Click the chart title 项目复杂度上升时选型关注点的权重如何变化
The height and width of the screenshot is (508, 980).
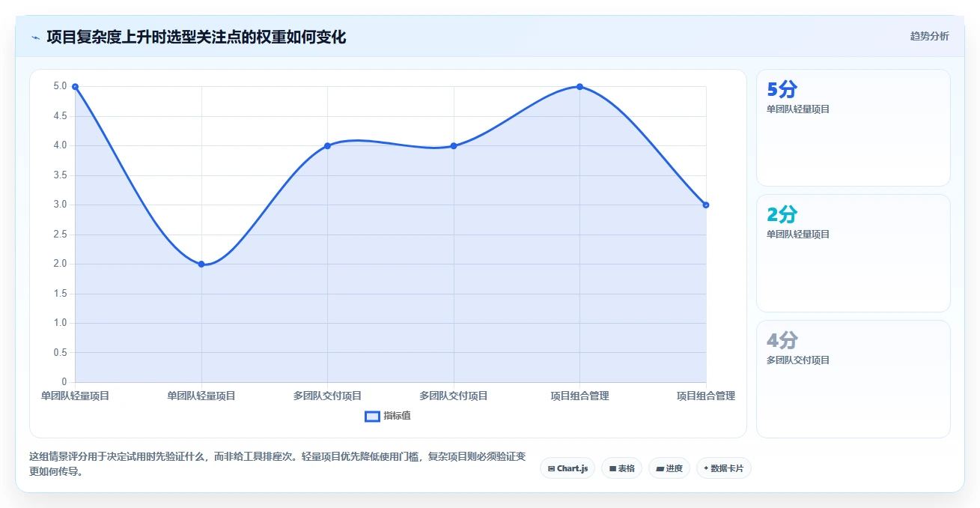(x=196, y=37)
